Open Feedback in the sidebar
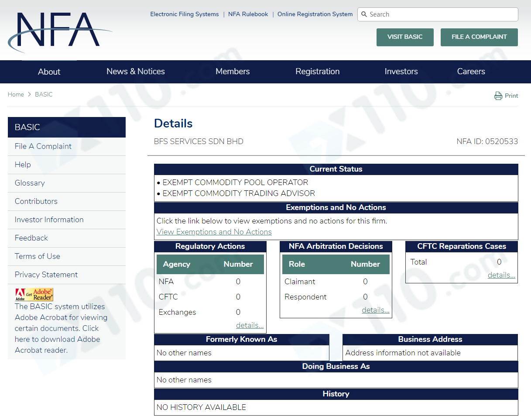Image resolution: width=531 pixels, height=420 pixels. point(67,238)
